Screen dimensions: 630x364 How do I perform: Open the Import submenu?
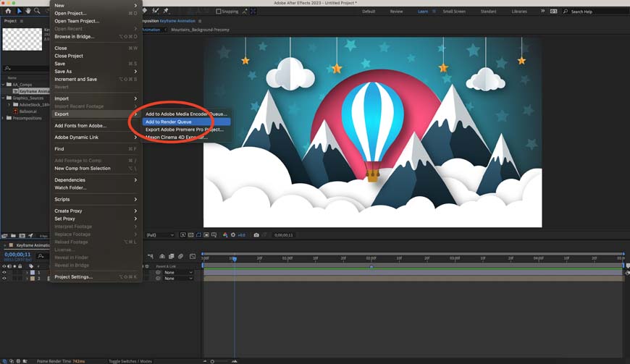96,98
